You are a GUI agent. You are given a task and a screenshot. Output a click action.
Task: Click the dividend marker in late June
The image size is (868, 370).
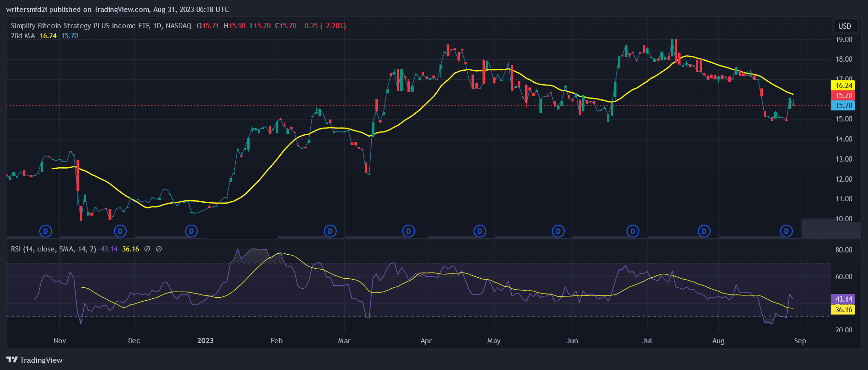[633, 231]
